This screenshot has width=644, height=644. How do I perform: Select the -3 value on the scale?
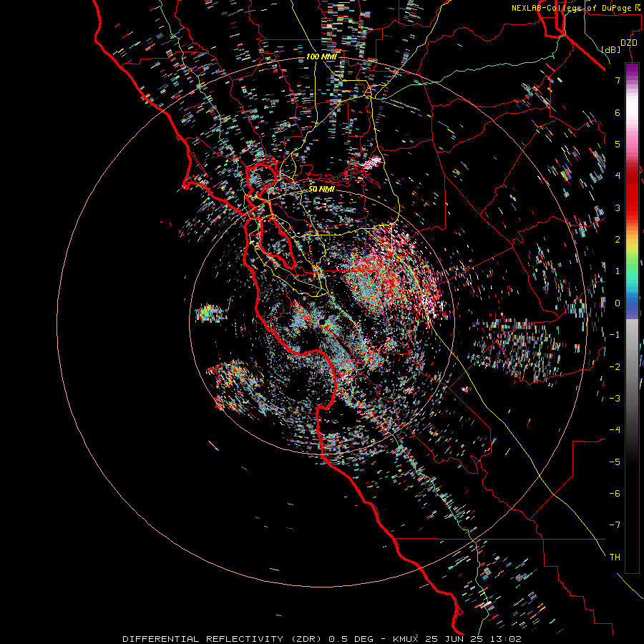click(615, 399)
